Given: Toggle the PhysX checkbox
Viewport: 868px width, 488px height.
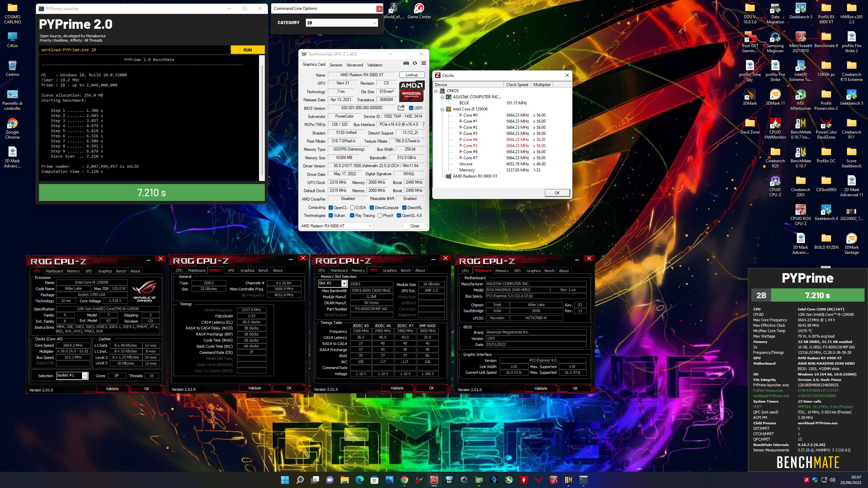Looking at the screenshot, I should 380,216.
